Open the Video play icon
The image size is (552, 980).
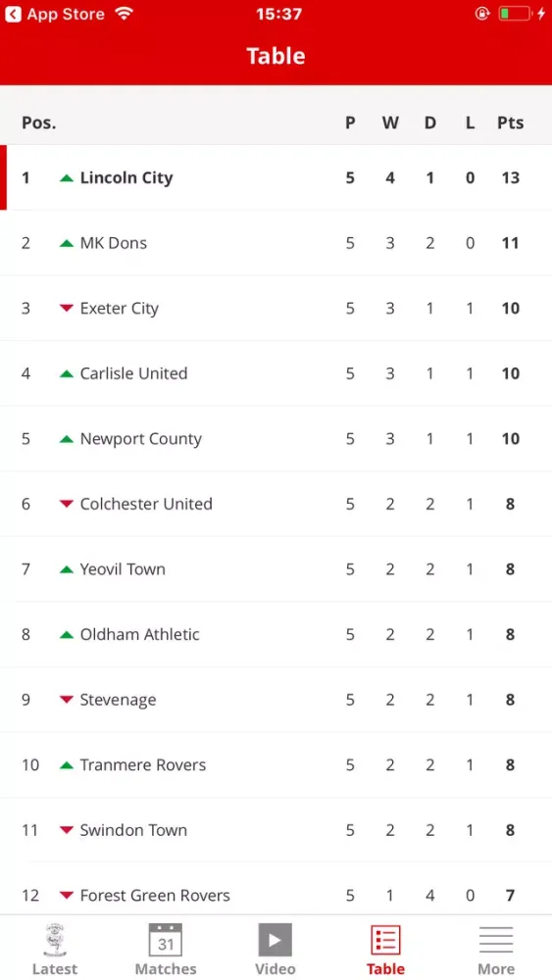[276, 940]
